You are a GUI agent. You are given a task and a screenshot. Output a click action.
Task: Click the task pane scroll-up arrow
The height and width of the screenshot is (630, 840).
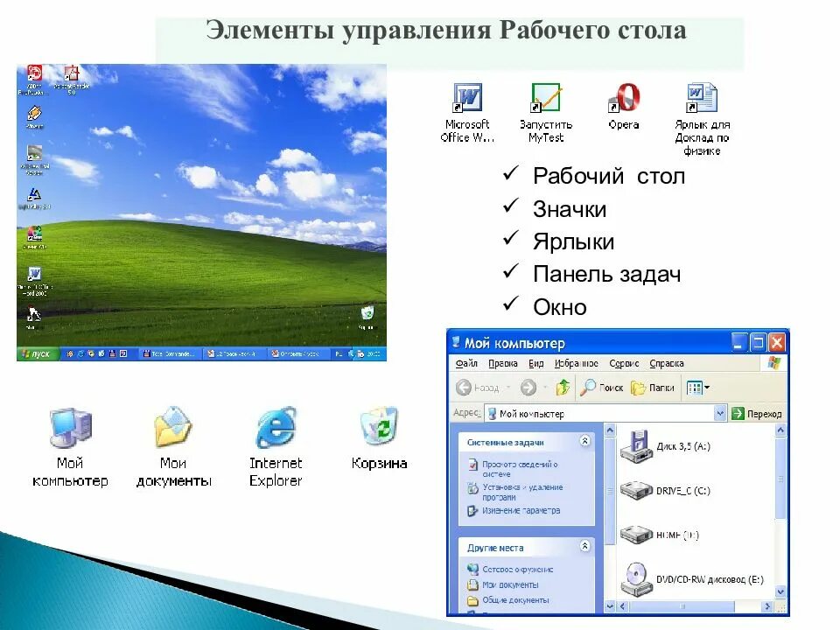click(610, 430)
